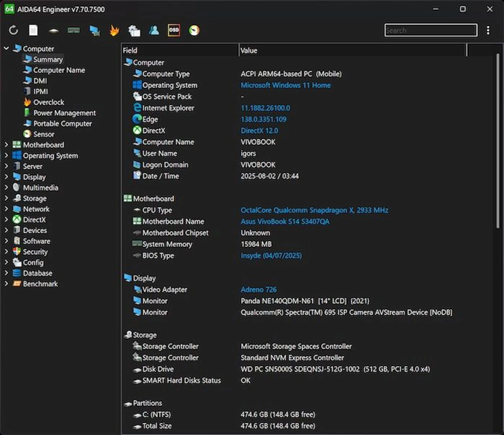
Task: Open the memory benchmark RAM icon
Action: pyautogui.click(x=74, y=30)
